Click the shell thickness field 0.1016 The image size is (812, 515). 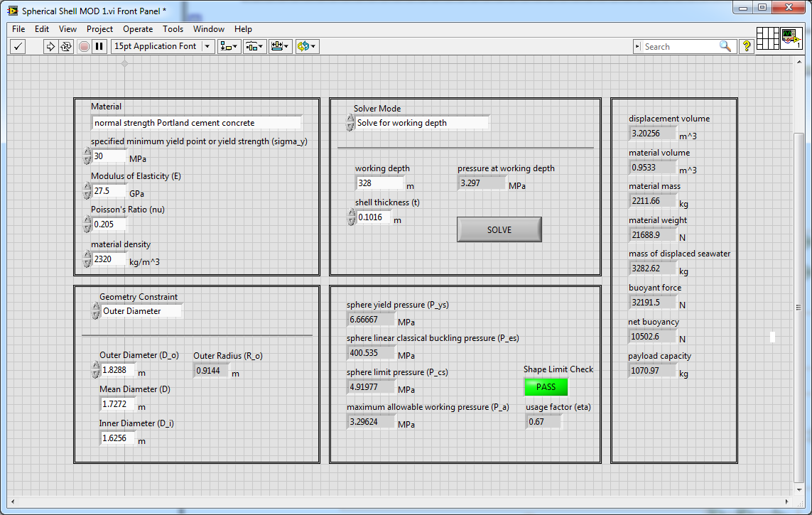point(374,217)
